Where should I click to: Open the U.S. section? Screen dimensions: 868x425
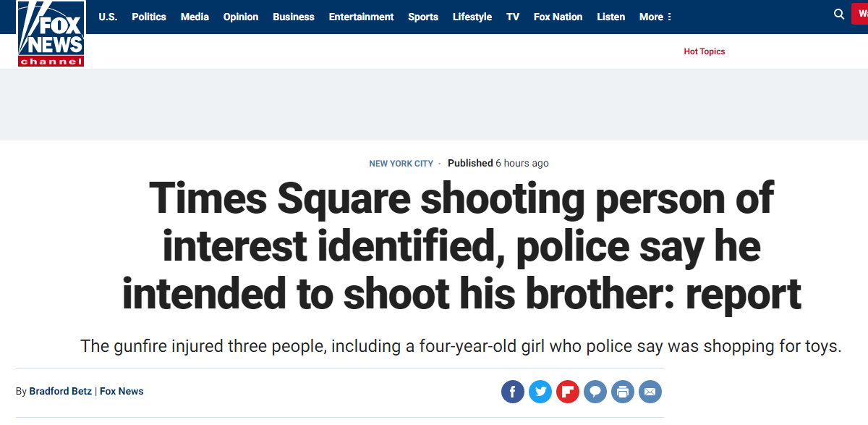pyautogui.click(x=108, y=17)
